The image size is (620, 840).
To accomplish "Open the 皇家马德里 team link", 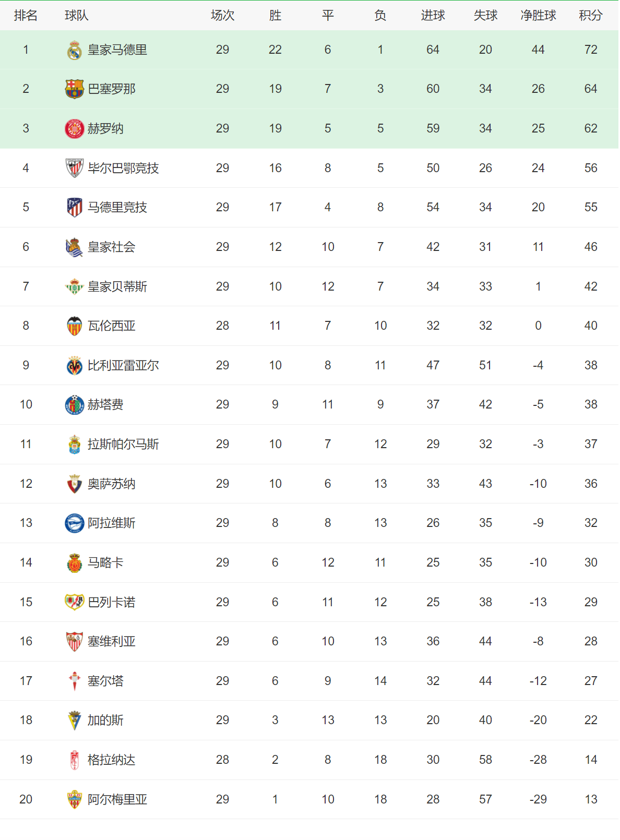I will (x=117, y=50).
